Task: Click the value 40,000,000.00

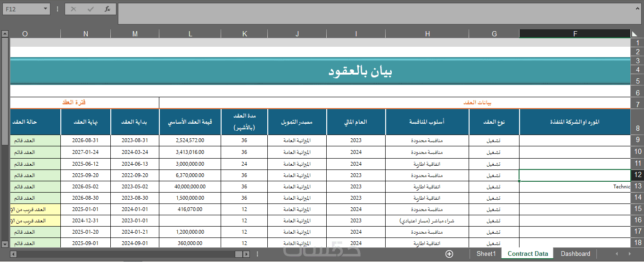Action: click(190, 186)
